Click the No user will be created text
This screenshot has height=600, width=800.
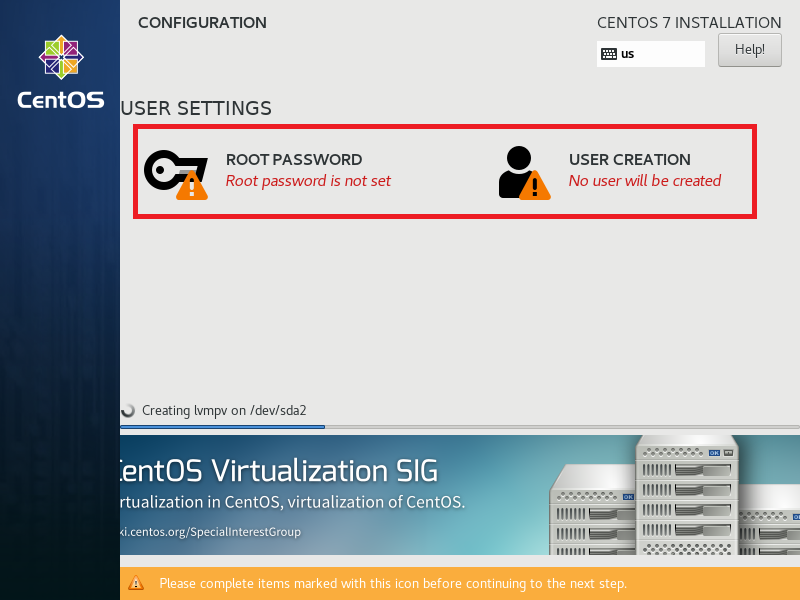(x=643, y=180)
